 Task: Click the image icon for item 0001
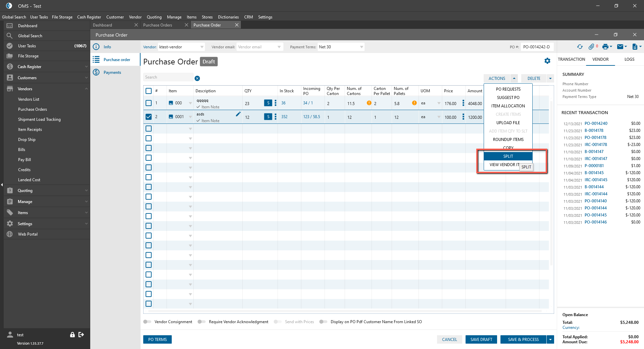171,117
